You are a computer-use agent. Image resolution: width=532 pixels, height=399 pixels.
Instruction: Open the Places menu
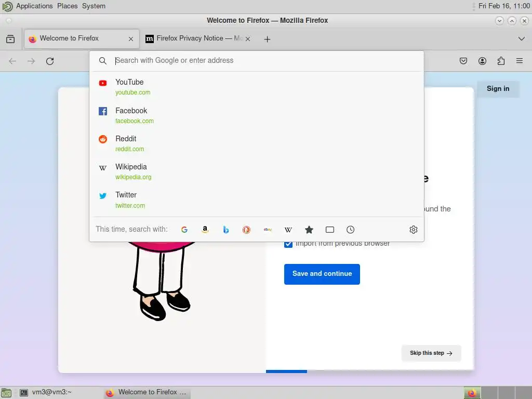67,6
